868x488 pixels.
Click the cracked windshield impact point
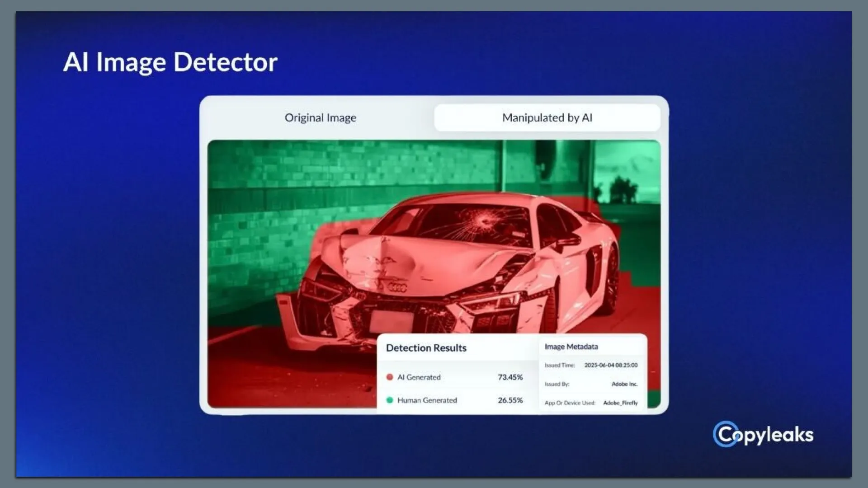485,221
